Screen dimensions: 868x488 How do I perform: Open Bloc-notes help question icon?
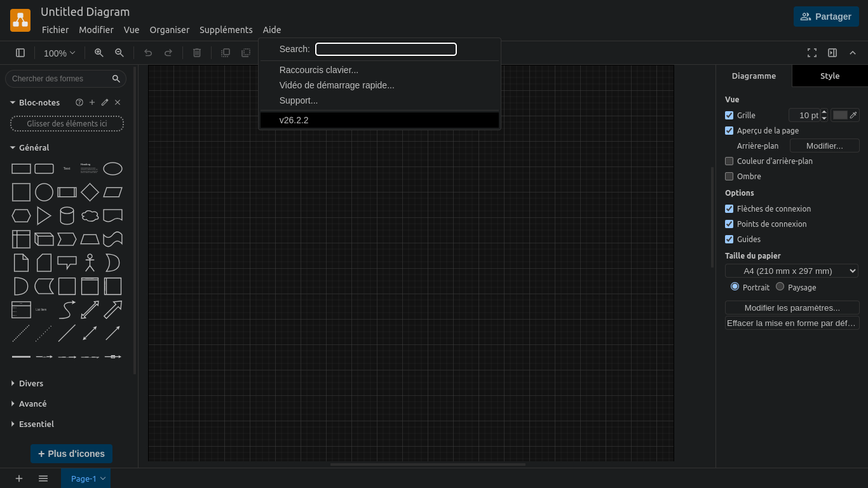pyautogui.click(x=79, y=102)
